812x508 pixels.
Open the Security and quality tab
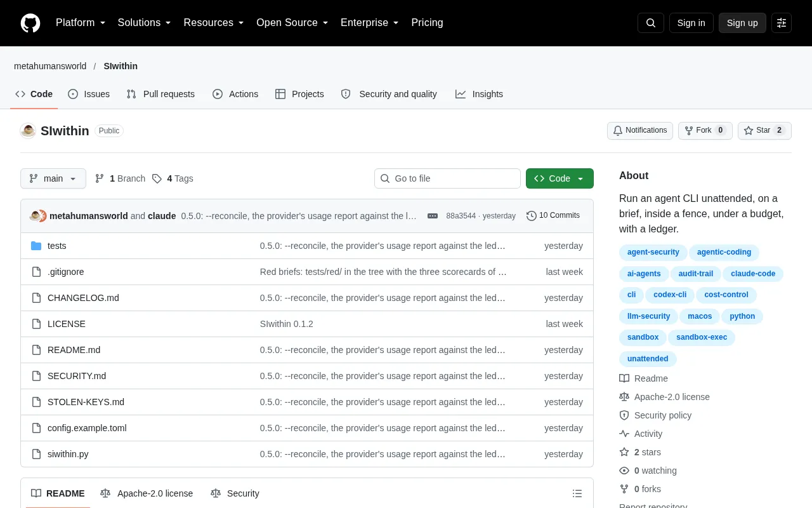coord(389,94)
